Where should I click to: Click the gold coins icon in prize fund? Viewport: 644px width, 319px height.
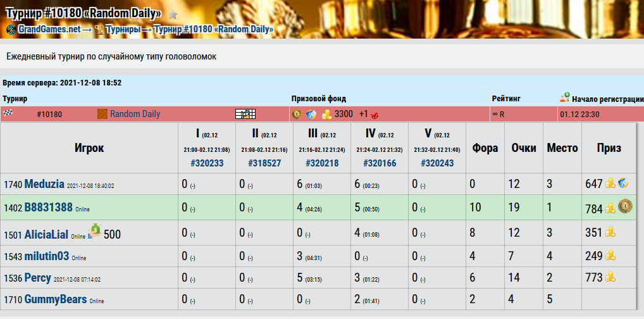point(326,115)
